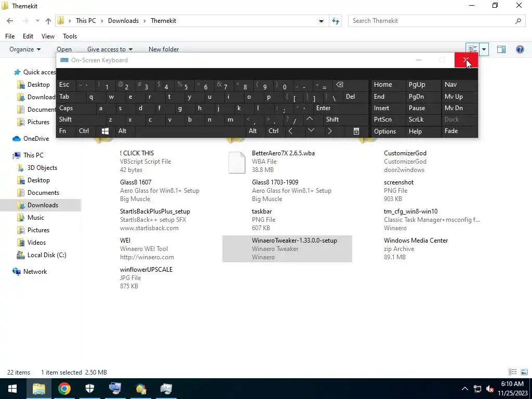Select Music folder in sidebar
This screenshot has width=532, height=399.
point(36,218)
